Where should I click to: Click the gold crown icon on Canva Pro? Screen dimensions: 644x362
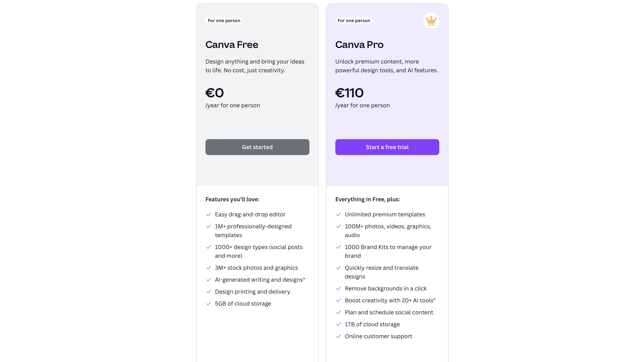[431, 21]
